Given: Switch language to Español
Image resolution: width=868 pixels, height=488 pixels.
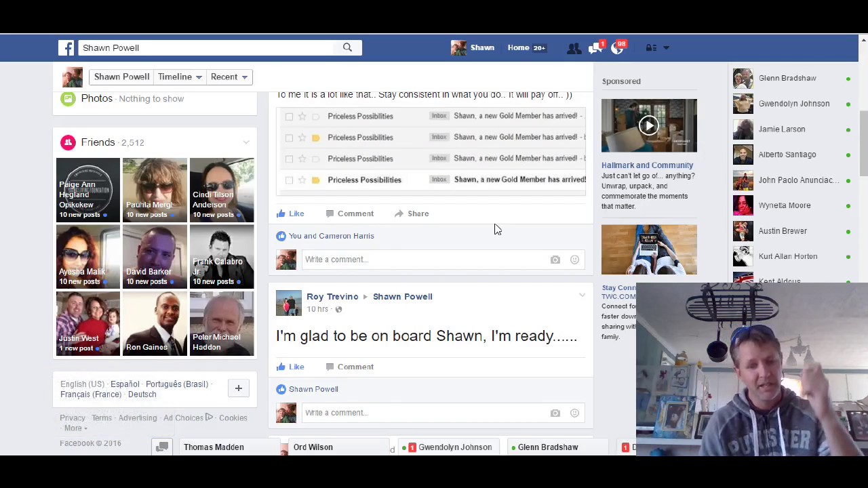Looking at the screenshot, I should click(x=125, y=384).
